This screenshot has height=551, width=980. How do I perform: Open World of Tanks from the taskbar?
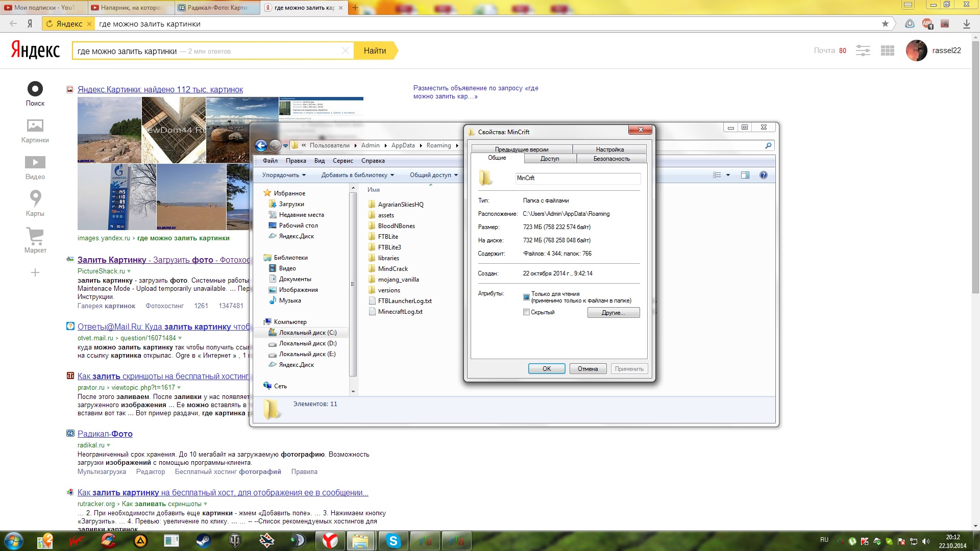click(235, 541)
